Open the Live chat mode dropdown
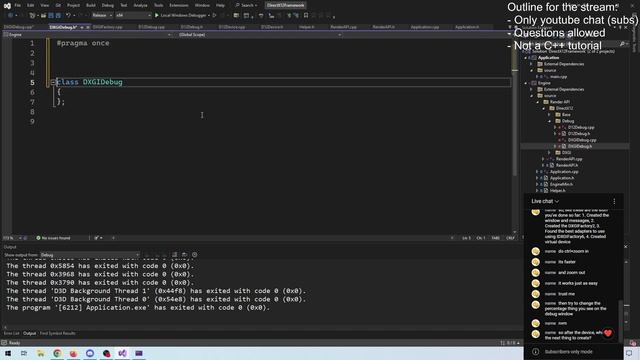 (545, 201)
